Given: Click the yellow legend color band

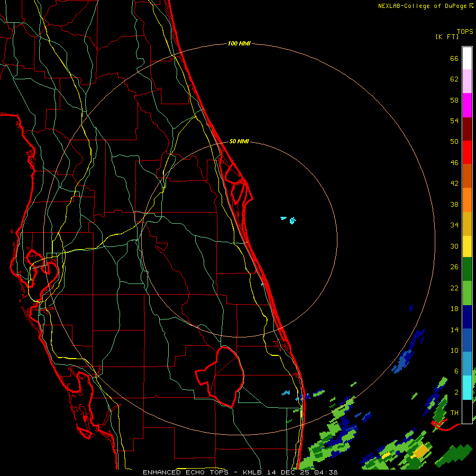Looking at the screenshot, I should click(467, 246).
